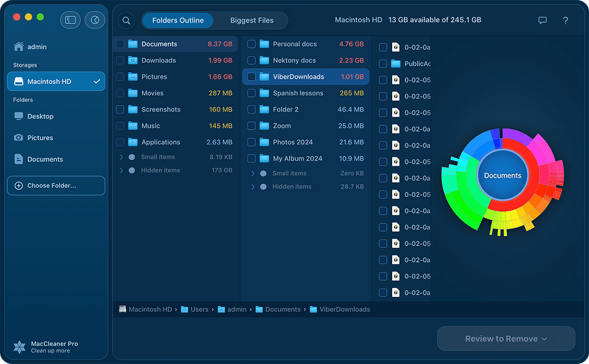This screenshot has height=364, width=589.
Task: Open the feedback speech bubble icon
Action: click(542, 21)
